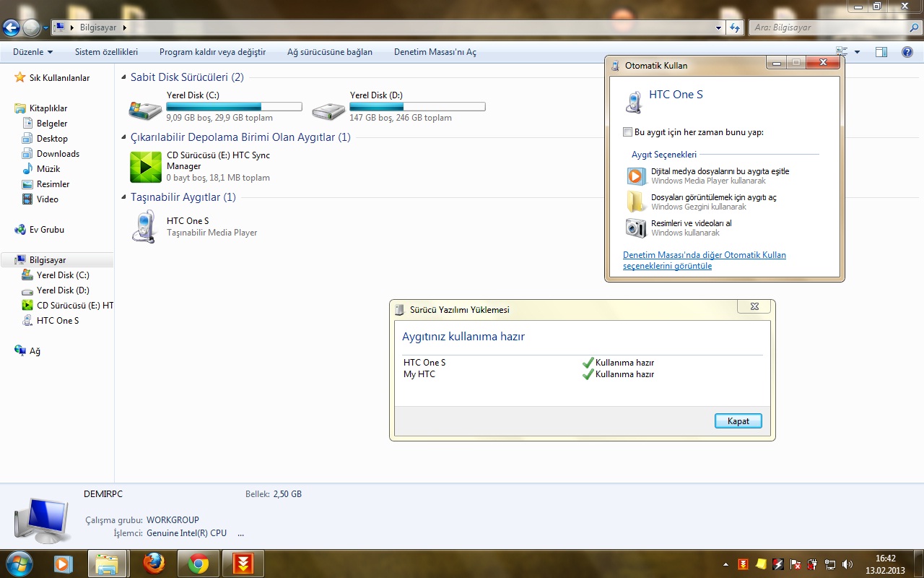Launch Windows Media Player from taskbar
Image resolution: width=924 pixels, height=578 pixels.
(64, 564)
